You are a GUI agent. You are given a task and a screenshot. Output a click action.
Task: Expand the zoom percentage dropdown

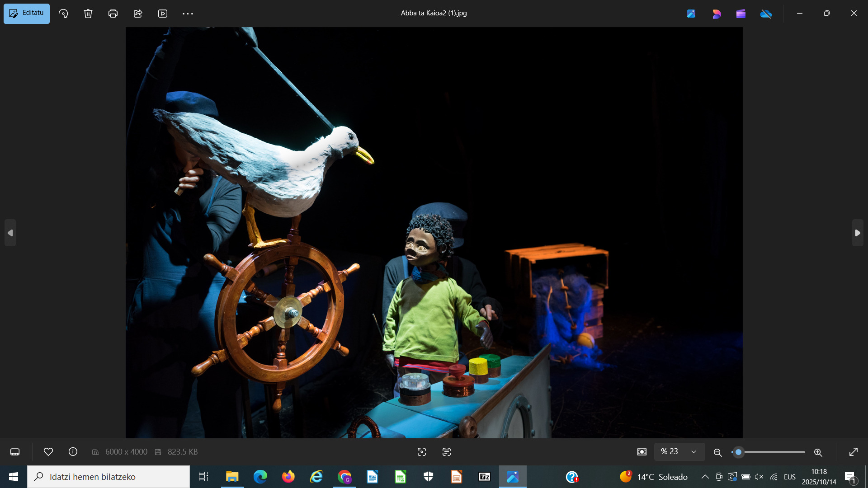pyautogui.click(x=693, y=452)
